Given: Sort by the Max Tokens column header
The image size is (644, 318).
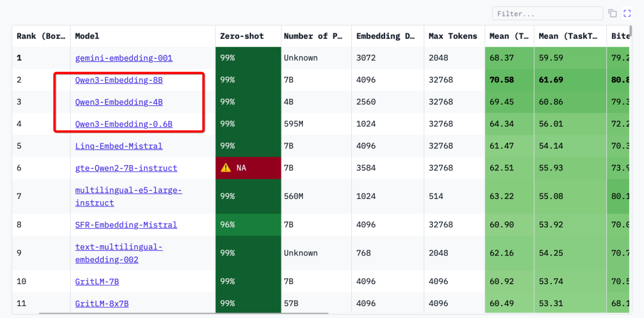Looking at the screenshot, I should pos(454,36).
